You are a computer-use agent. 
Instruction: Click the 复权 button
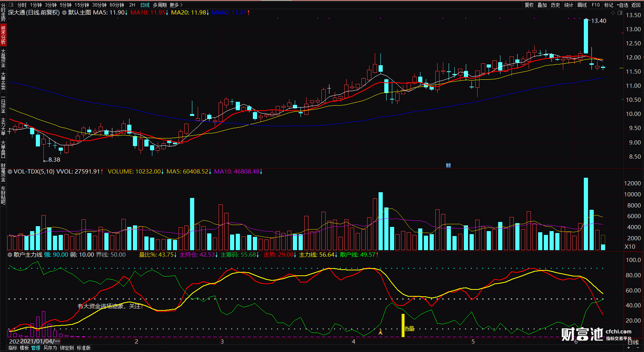pos(529,5)
